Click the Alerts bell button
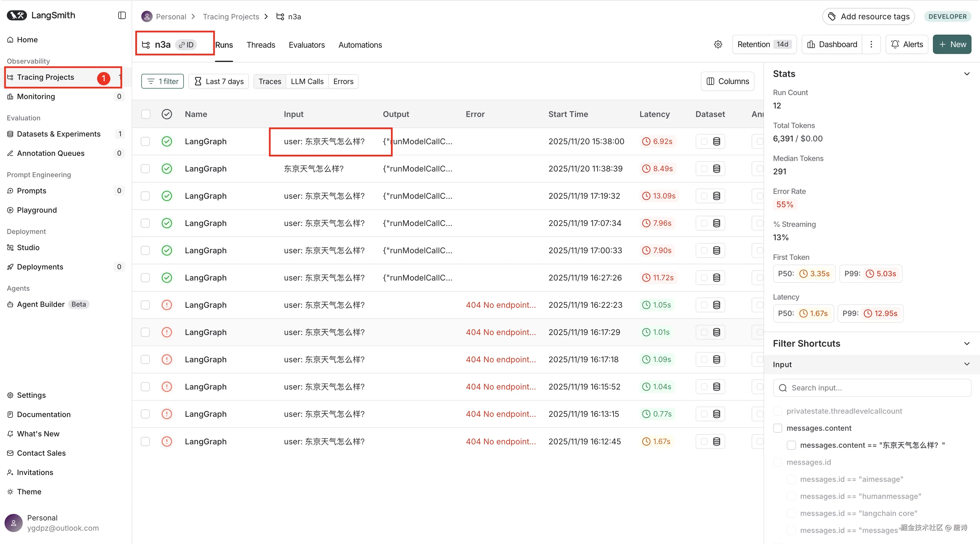The height and width of the screenshot is (544, 980). [907, 45]
